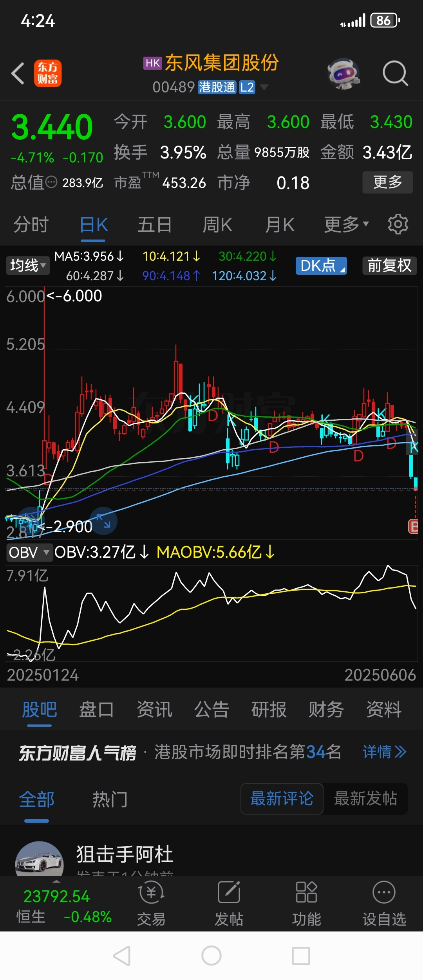Open DK点 selector
Viewport: 423px width, 980px height.
click(321, 266)
